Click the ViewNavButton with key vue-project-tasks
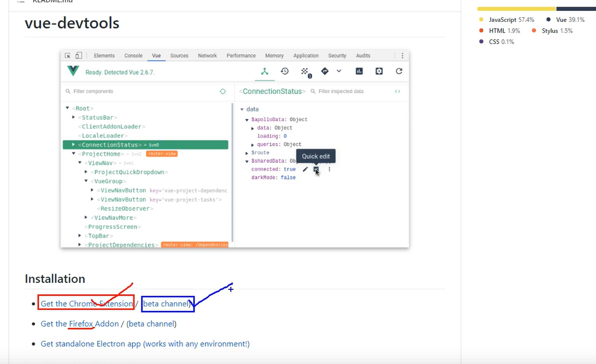 click(x=159, y=200)
